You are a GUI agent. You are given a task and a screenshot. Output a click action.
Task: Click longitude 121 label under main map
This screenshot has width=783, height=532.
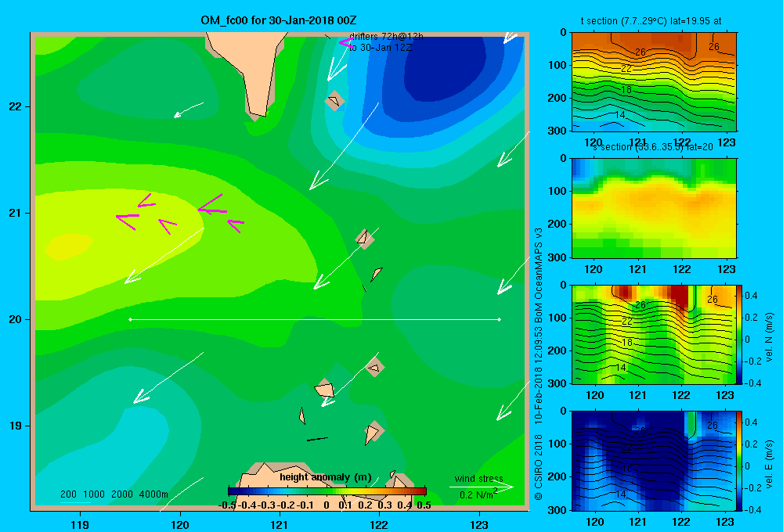click(x=280, y=524)
